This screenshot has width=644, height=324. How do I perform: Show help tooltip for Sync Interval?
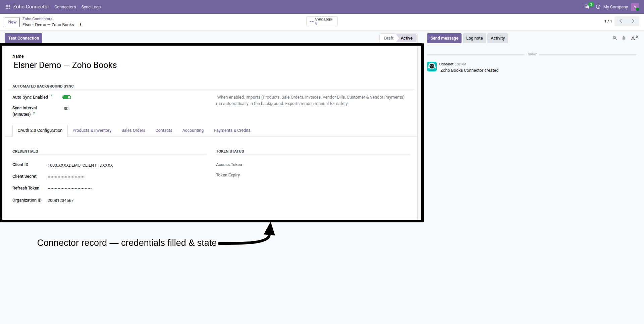[x=34, y=113]
